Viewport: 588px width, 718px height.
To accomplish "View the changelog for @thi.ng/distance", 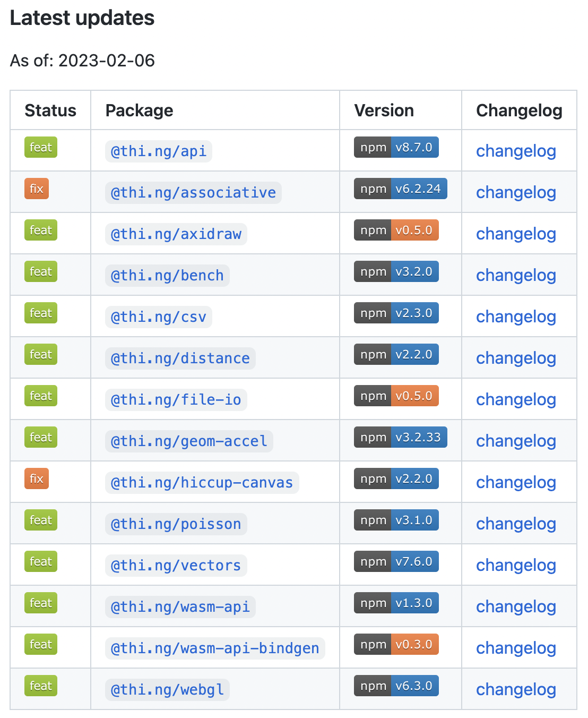I will pyautogui.click(x=516, y=358).
